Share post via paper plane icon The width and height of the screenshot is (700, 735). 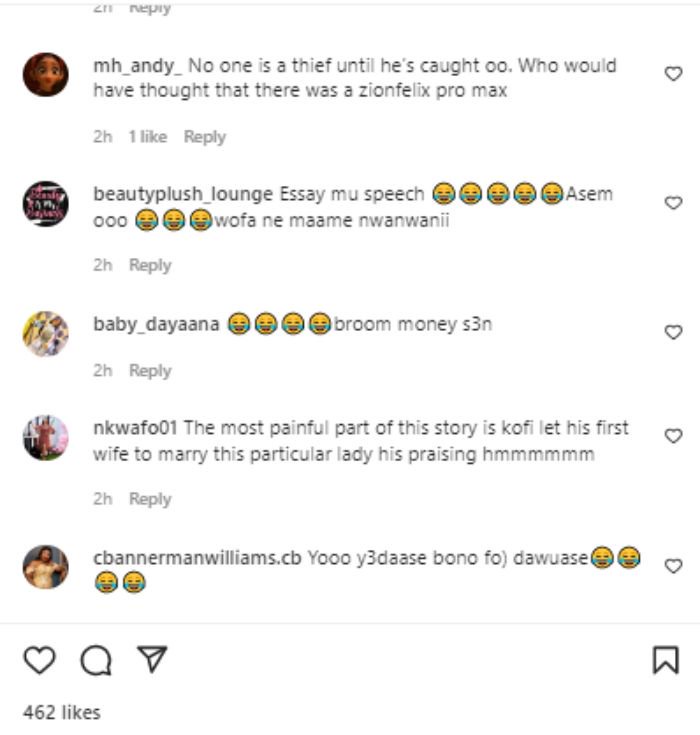click(151, 659)
